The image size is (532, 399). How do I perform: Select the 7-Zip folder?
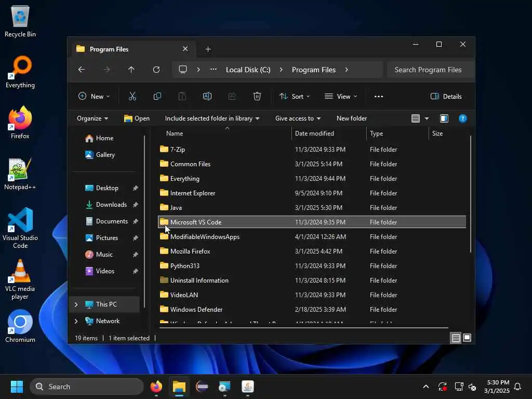pyautogui.click(x=312, y=149)
